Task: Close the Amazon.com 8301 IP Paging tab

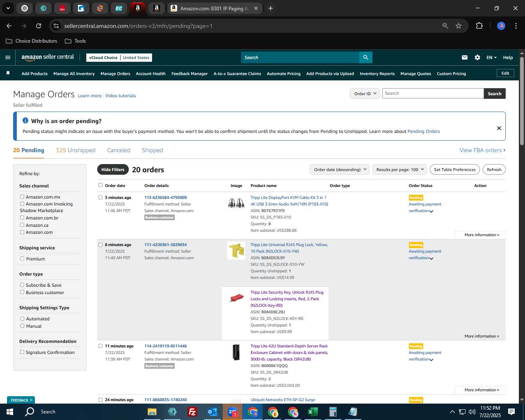Action: [256, 8]
